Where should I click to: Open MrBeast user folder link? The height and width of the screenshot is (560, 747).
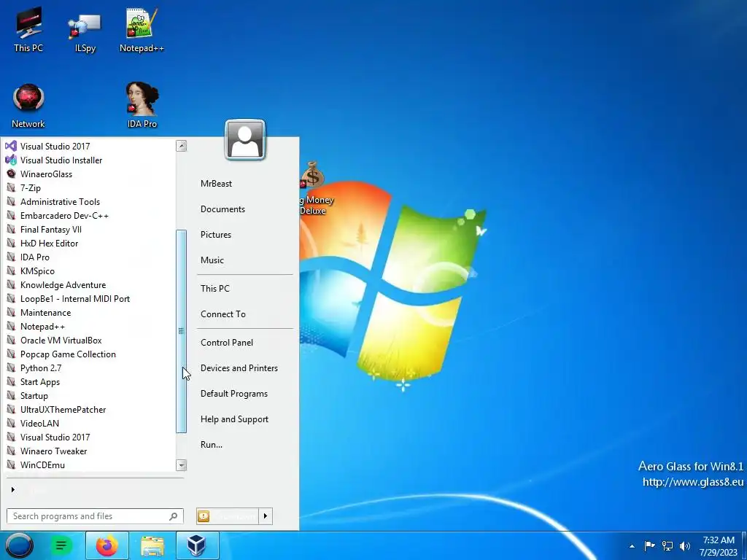[216, 183]
